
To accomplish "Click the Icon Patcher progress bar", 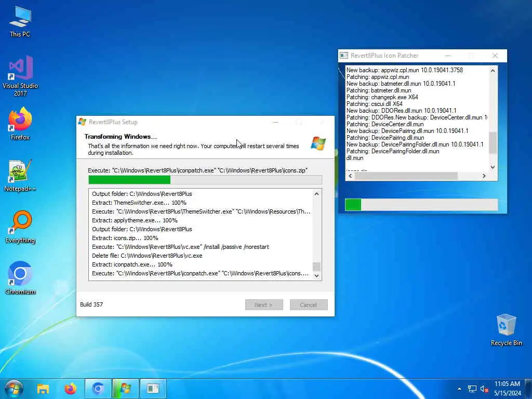I will tap(421, 205).
